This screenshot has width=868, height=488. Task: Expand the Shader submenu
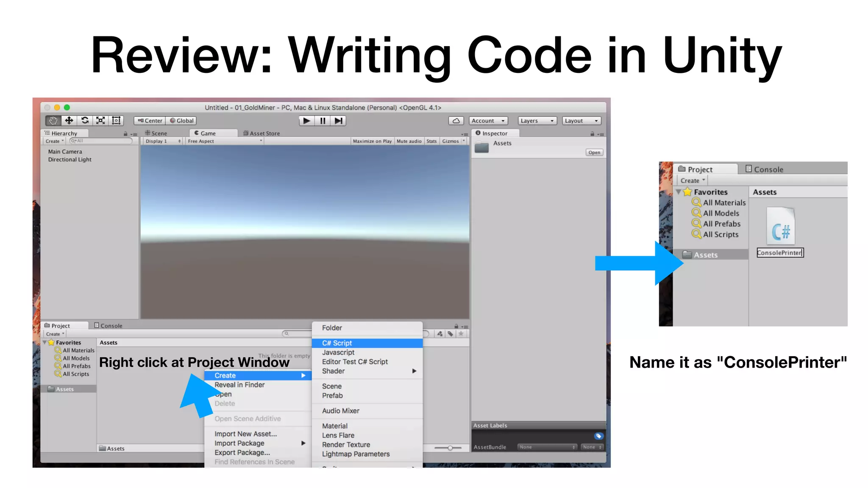tap(367, 371)
